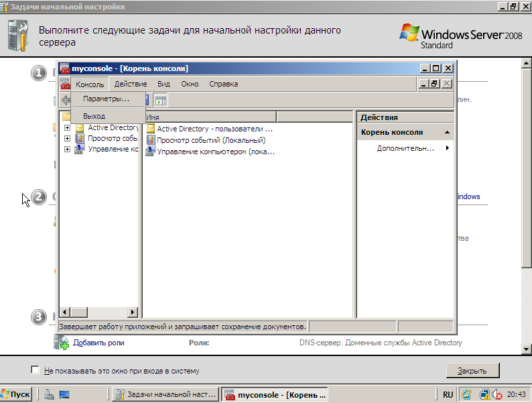Click the RU language indicator

click(448, 394)
